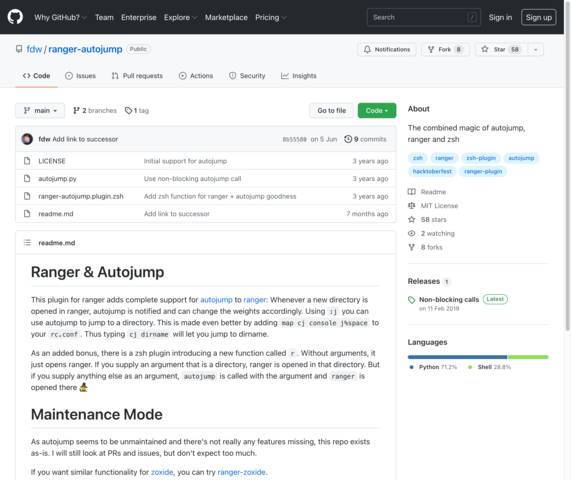Select the ranger-plugin topic tag
Screen dimensions: 571x480
[483, 172]
